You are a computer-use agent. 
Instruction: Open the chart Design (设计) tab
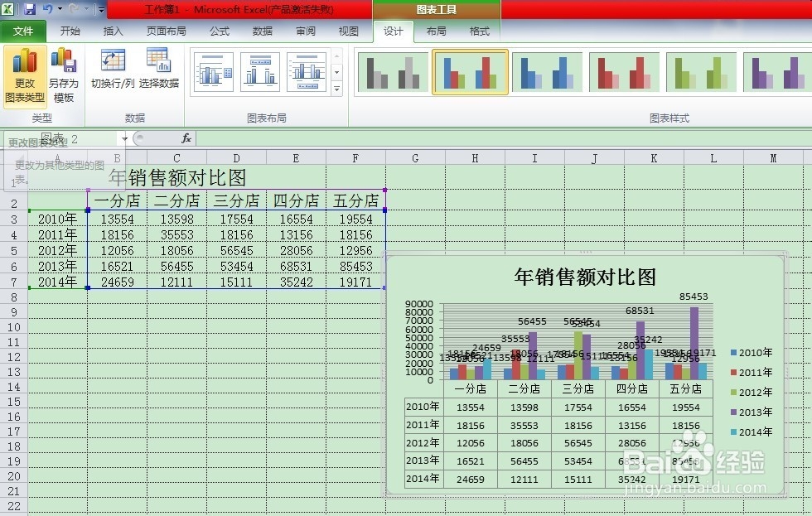pos(393,31)
